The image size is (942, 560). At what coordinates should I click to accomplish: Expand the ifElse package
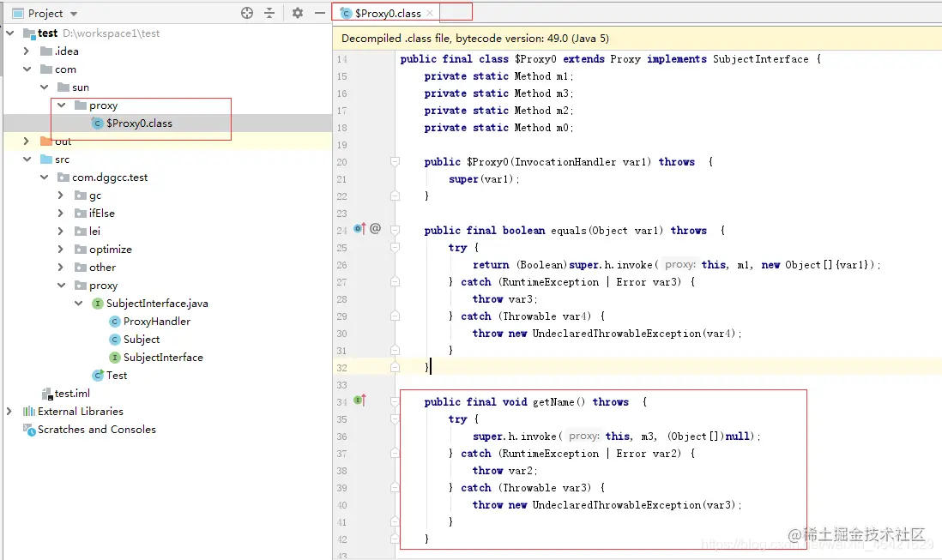tap(61, 213)
